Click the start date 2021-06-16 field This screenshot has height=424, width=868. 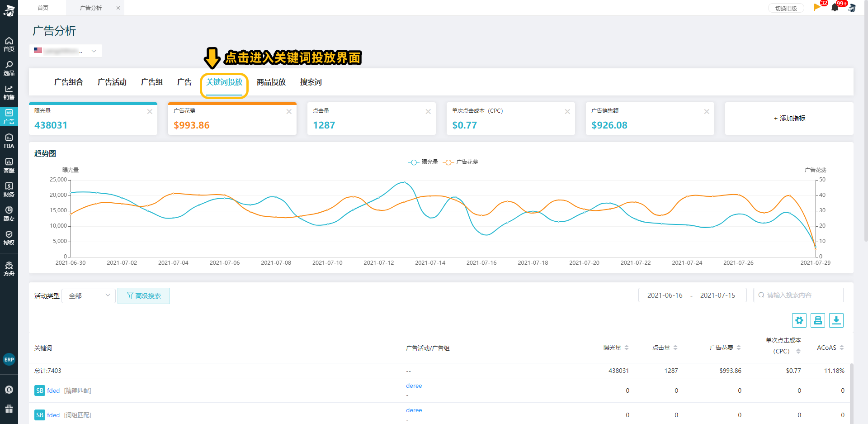click(665, 295)
